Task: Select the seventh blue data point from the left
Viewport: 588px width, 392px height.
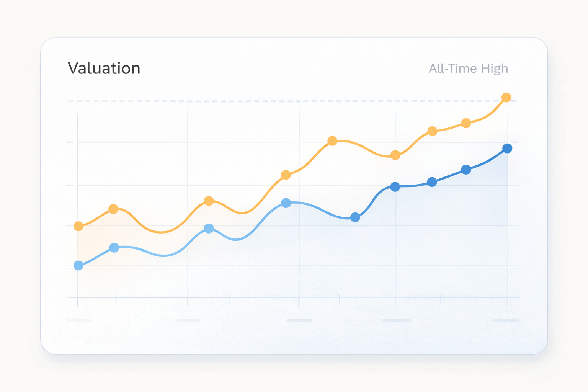Action: (432, 182)
